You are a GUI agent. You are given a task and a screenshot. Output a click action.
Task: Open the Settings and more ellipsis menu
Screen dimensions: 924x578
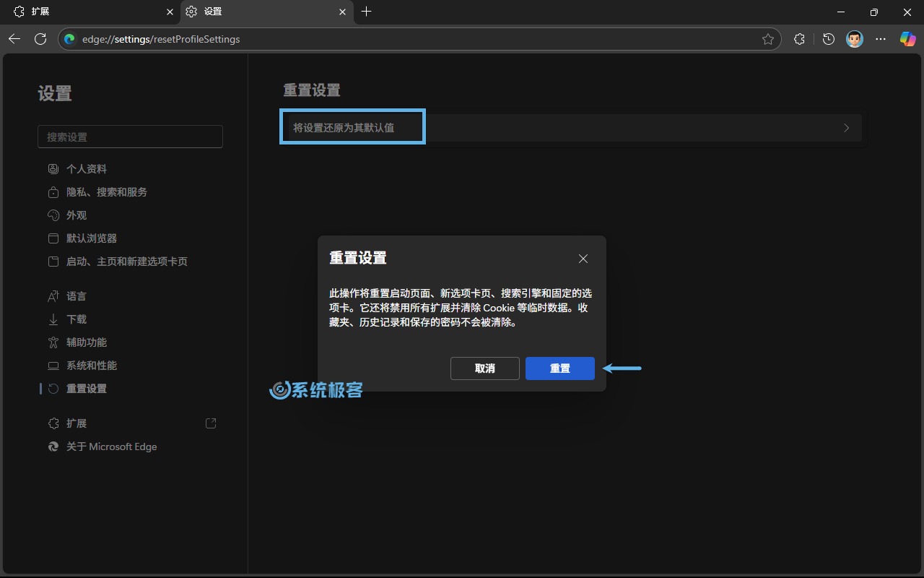point(881,39)
